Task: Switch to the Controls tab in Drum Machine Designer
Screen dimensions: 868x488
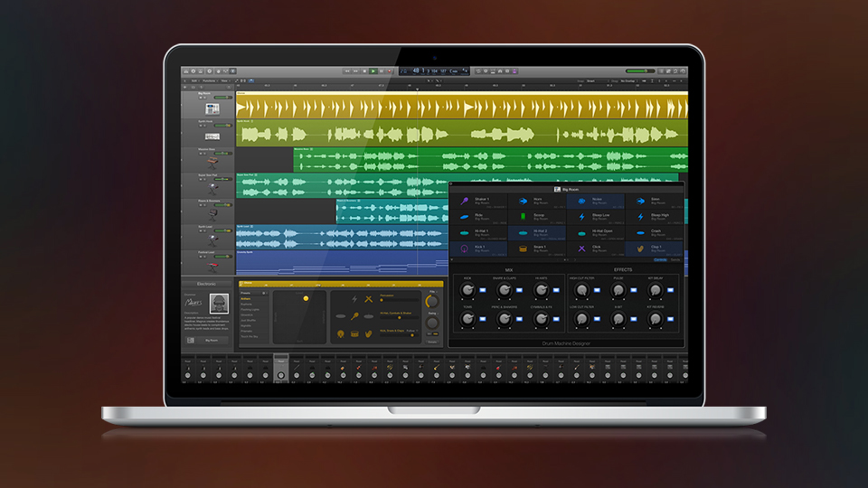Action: [660, 259]
